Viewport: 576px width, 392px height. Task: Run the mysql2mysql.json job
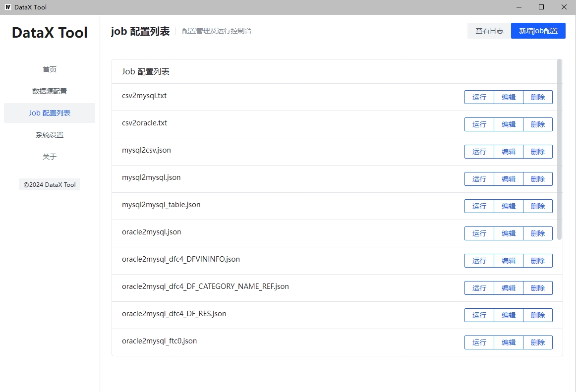pyautogui.click(x=479, y=179)
